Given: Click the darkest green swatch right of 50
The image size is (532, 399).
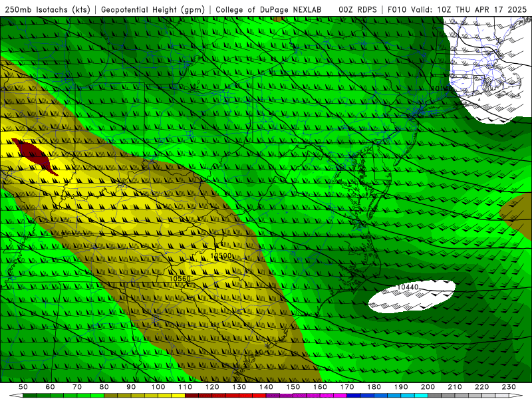Looking at the screenshot, I should (30, 396).
